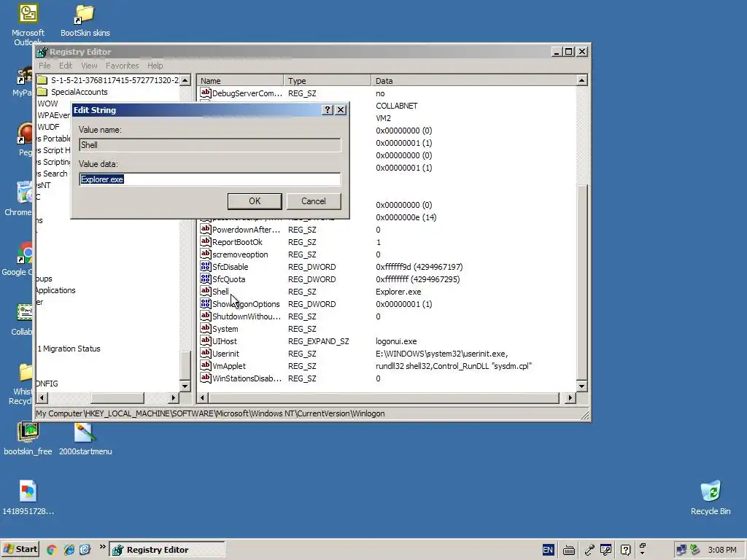Cancel the Edit String dialog
Screen dimensions: 747x560
coord(313,201)
